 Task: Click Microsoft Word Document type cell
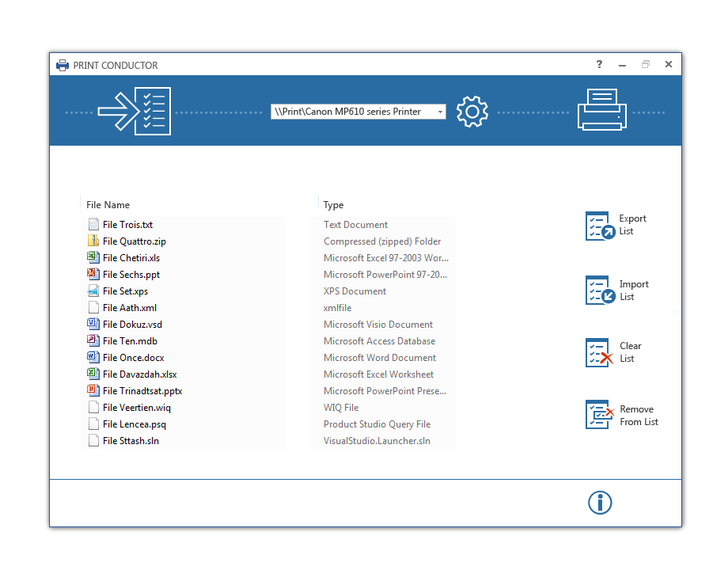pyautogui.click(x=380, y=358)
